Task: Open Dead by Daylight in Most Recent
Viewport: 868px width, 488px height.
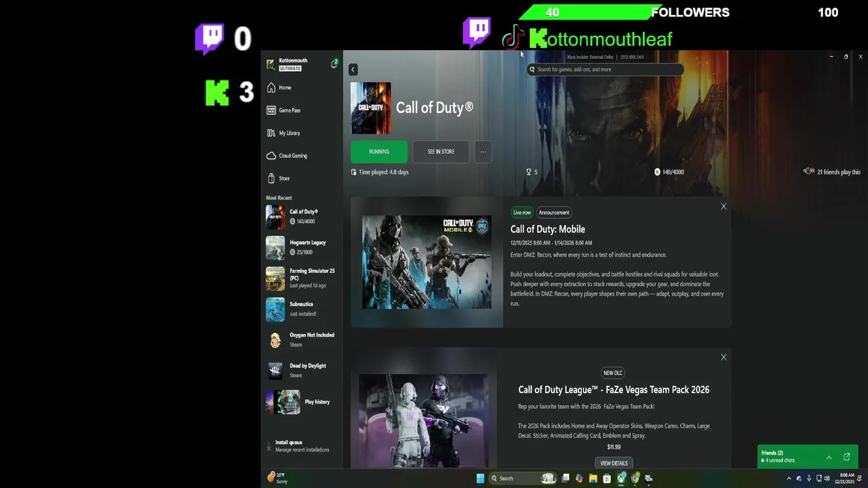Action: (302, 370)
